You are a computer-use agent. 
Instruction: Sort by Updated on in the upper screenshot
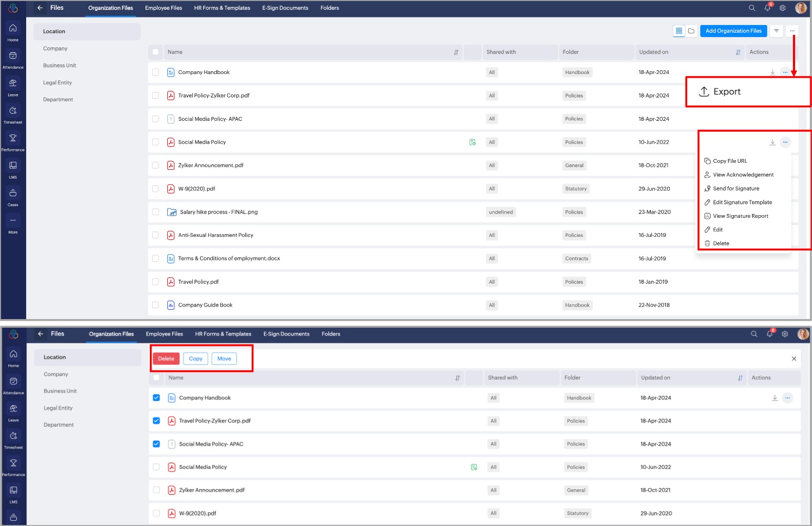tap(738, 52)
